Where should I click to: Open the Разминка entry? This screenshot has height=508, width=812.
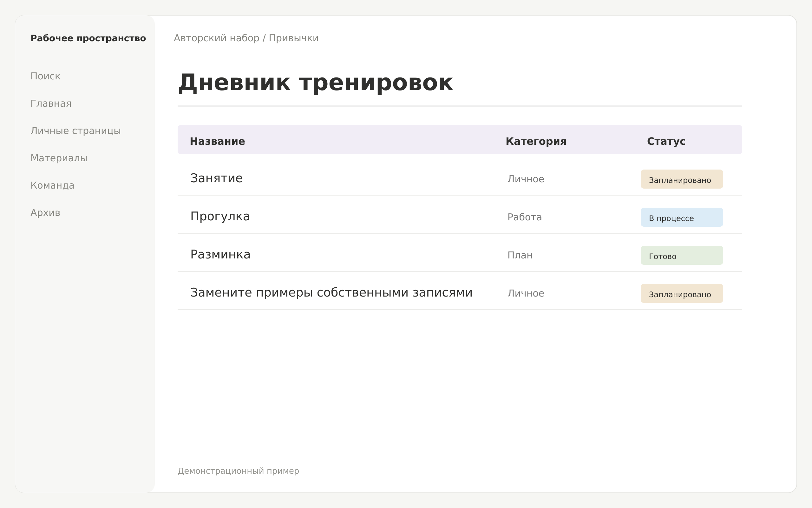(220, 254)
